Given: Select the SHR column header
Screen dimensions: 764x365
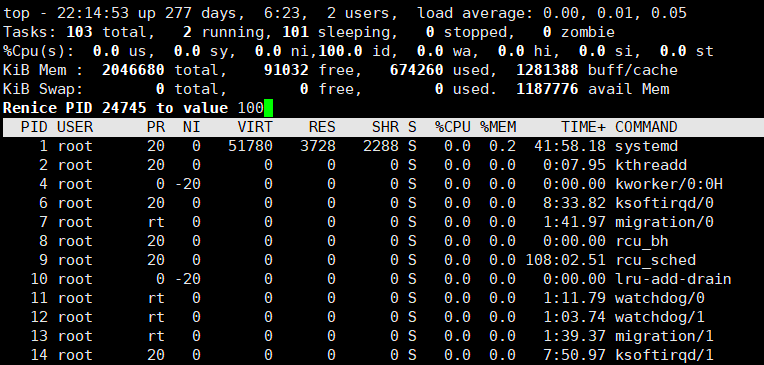Looking at the screenshot, I should click(385, 127).
